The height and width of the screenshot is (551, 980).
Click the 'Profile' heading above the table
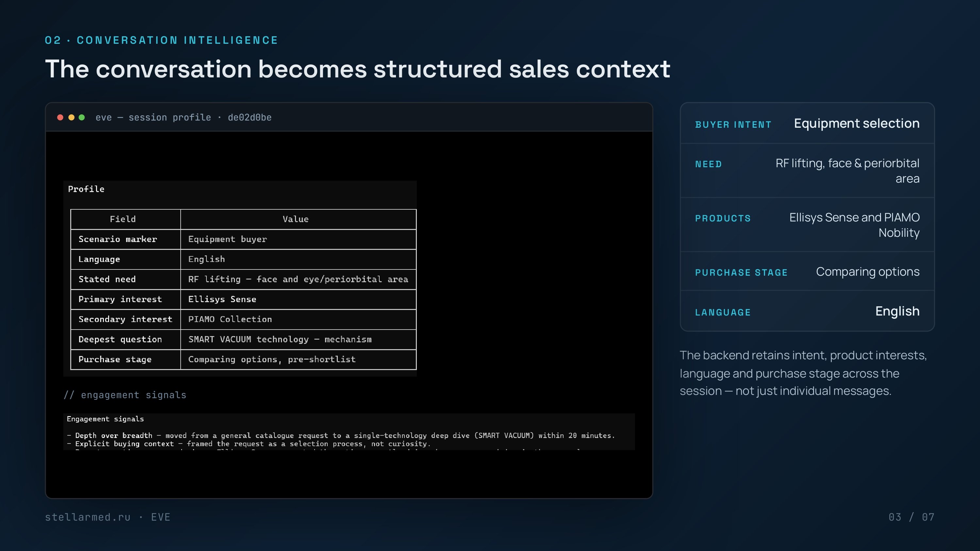[x=86, y=189]
